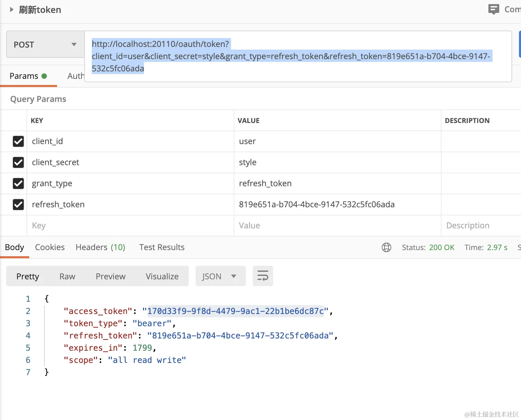Uncheck the client_id parameter checkbox
This screenshot has height=420, width=521.
[18, 141]
